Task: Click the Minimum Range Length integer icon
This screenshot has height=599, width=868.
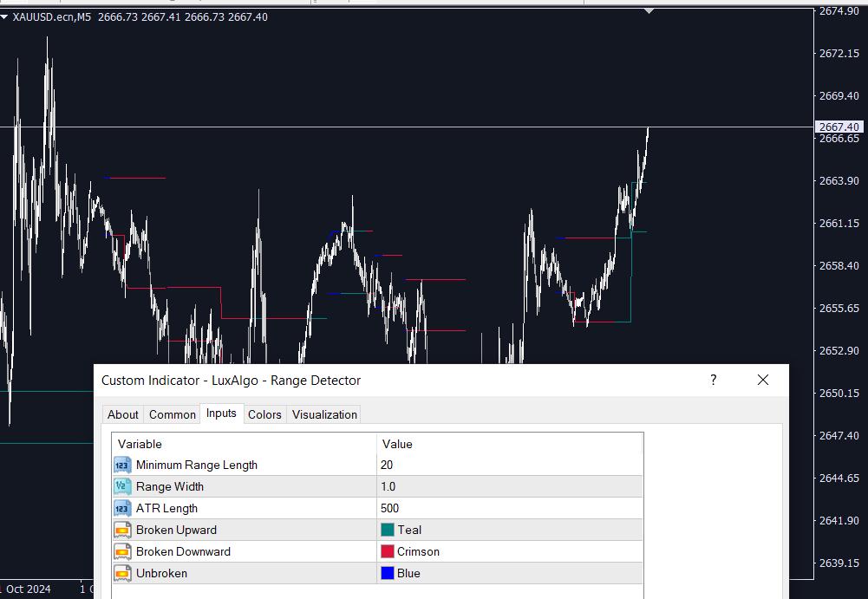Action: (x=122, y=465)
